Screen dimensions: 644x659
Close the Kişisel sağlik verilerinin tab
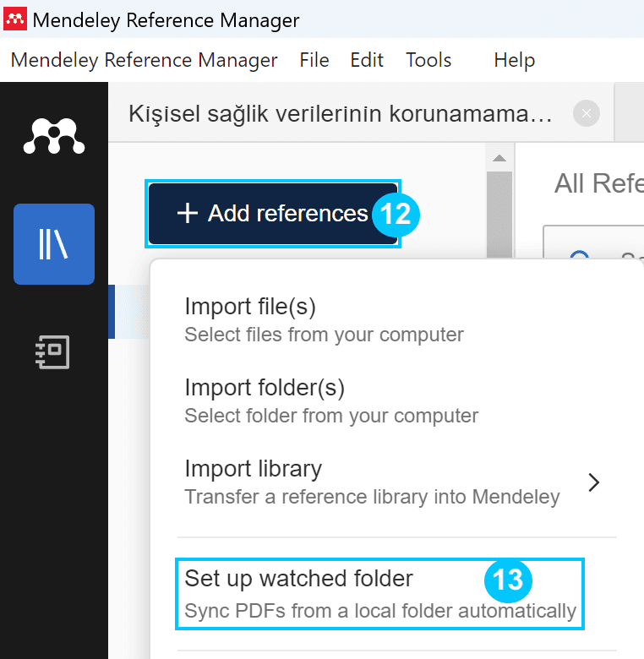[587, 113]
